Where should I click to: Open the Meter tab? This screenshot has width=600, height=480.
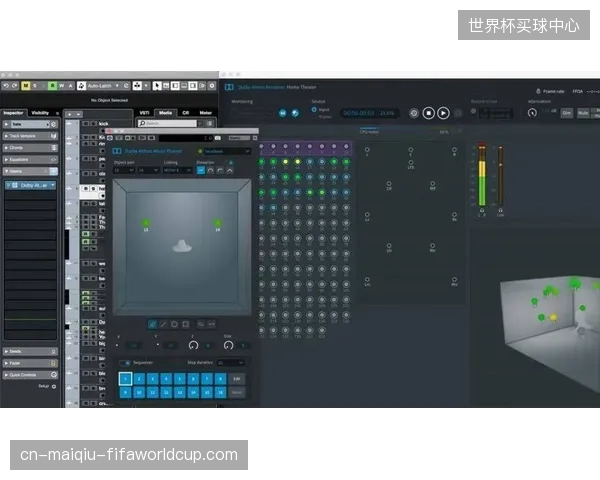pyautogui.click(x=205, y=113)
